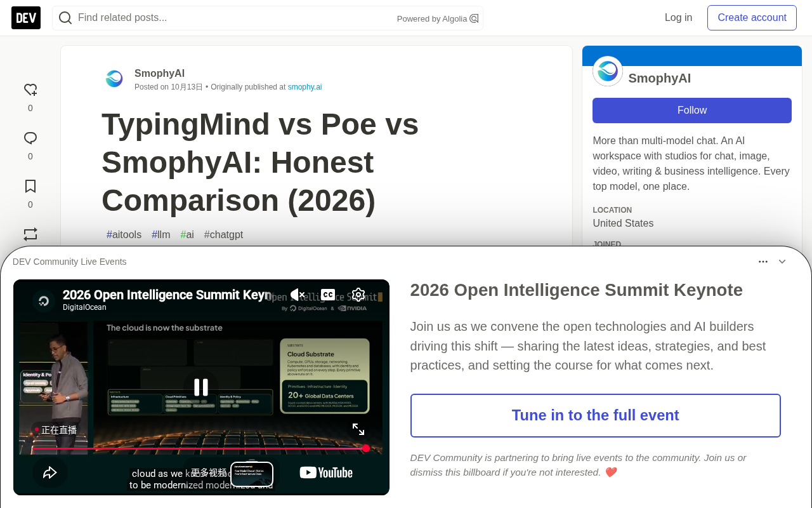The width and height of the screenshot is (812, 508).
Task: Add a heart reaction to the post
Action: click(30, 90)
